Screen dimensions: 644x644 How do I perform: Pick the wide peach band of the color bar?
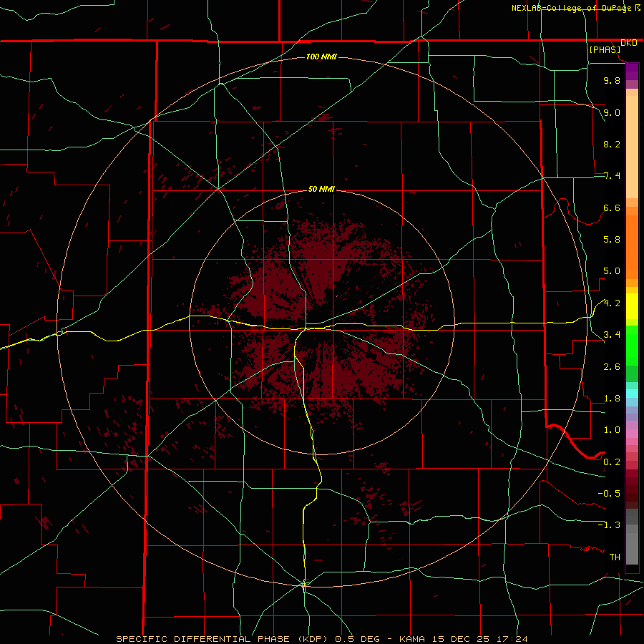pyautogui.click(x=632, y=147)
